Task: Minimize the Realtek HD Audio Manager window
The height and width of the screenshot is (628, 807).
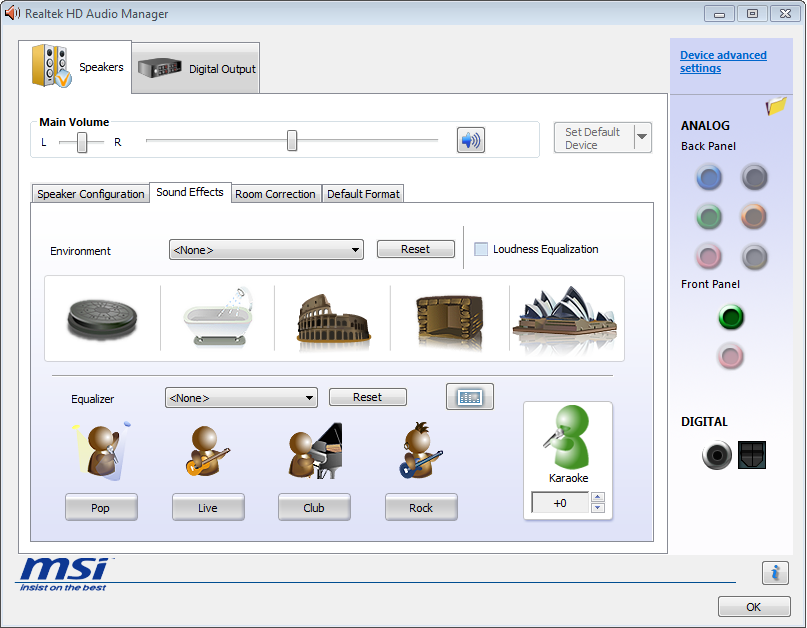Action: 720,14
